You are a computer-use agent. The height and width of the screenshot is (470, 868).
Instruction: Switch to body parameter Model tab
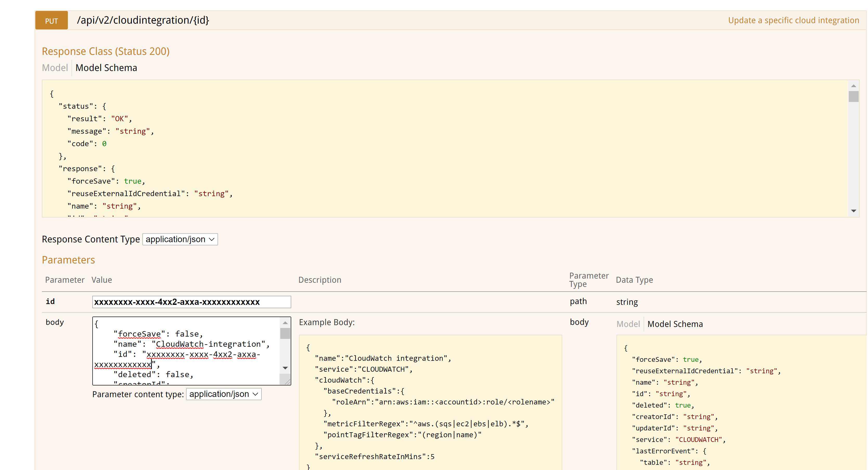click(628, 324)
